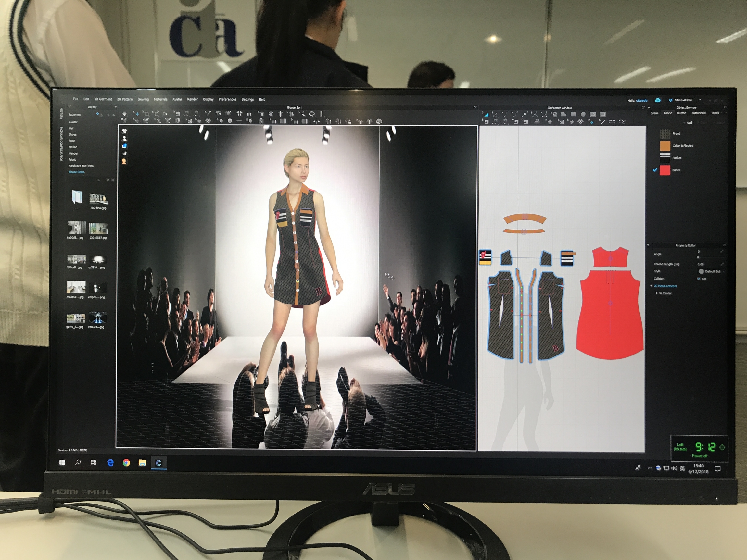Click the Add fabric button
This screenshot has width=747, height=560.
(x=689, y=122)
